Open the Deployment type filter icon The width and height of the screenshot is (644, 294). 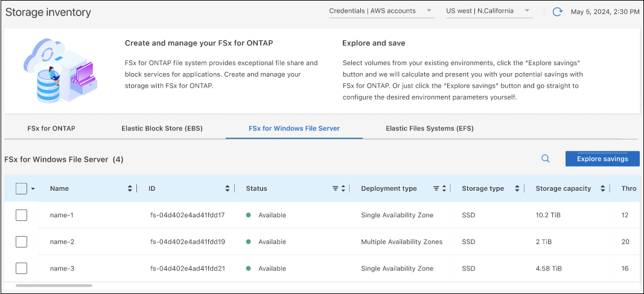pyautogui.click(x=436, y=188)
